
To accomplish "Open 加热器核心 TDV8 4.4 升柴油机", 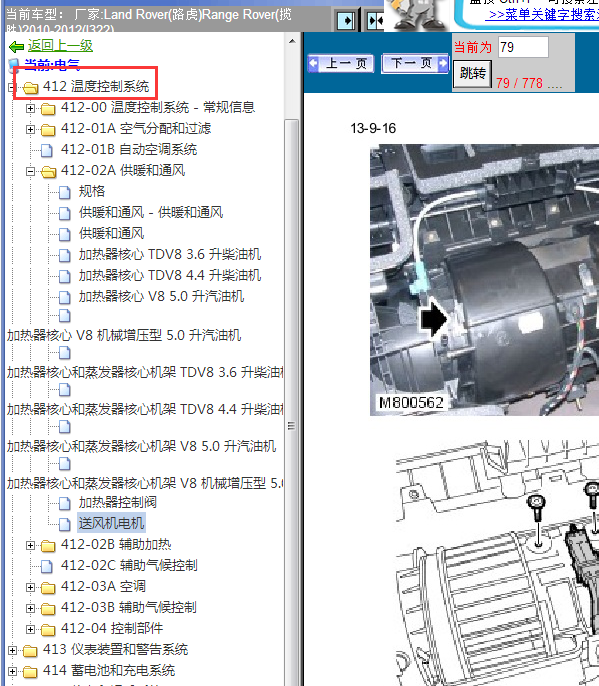I will tap(170, 275).
